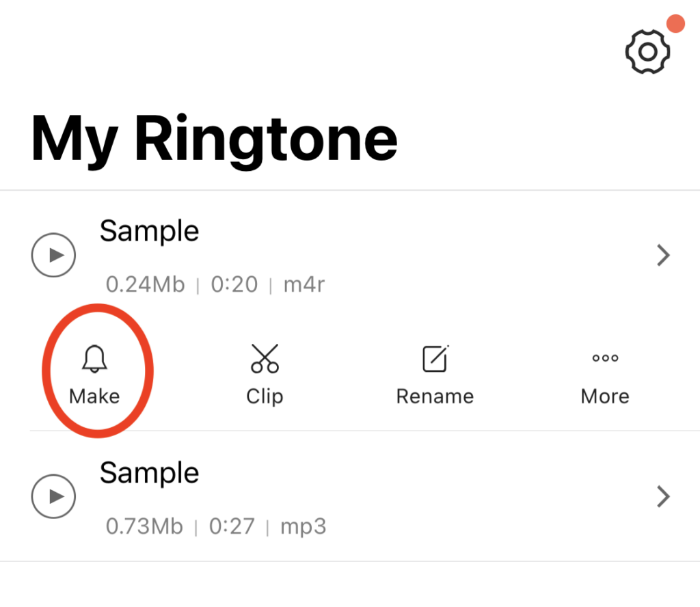The image size is (700, 607).
Task: Open the second Sample titled row
Action: click(150, 472)
